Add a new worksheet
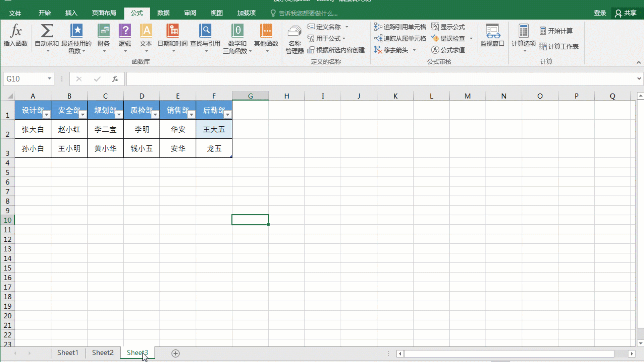 [175, 353]
